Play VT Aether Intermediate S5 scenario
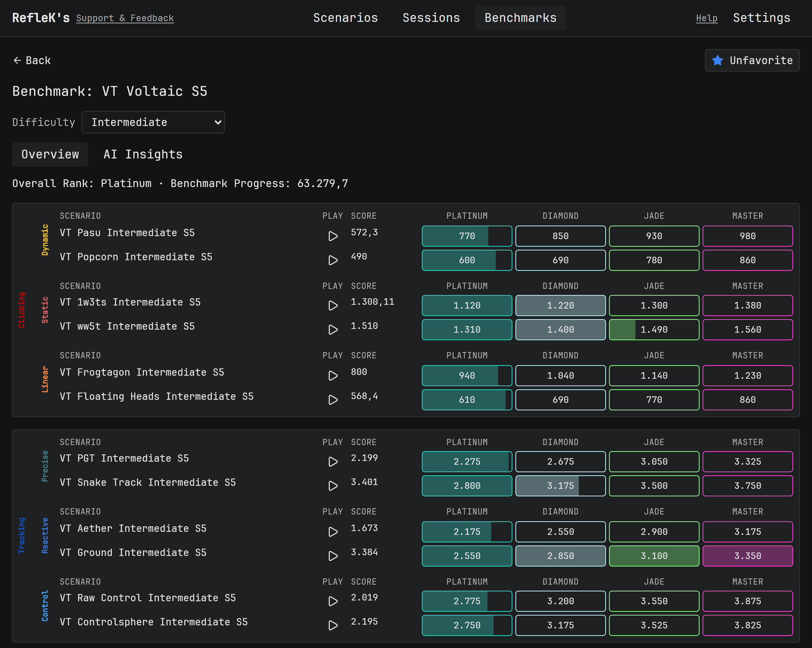Image resolution: width=812 pixels, height=648 pixels. (x=333, y=532)
